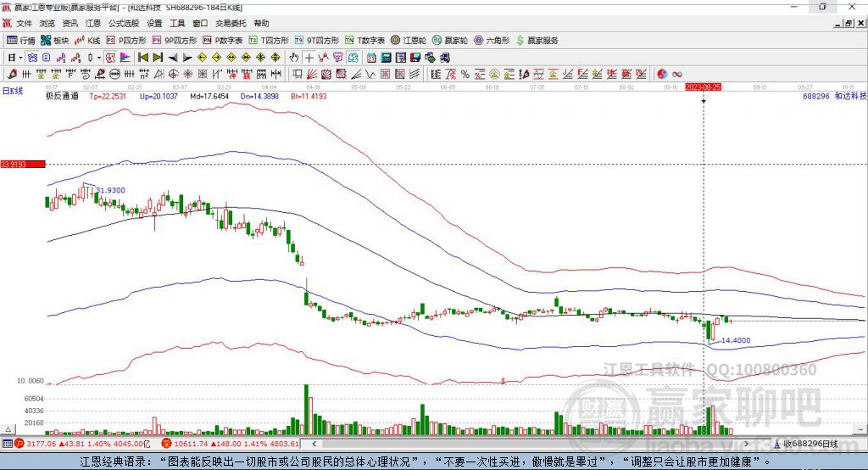Click the Md=17.6454 indicator value
Viewport: 868px width, 470px height.
click(x=209, y=96)
